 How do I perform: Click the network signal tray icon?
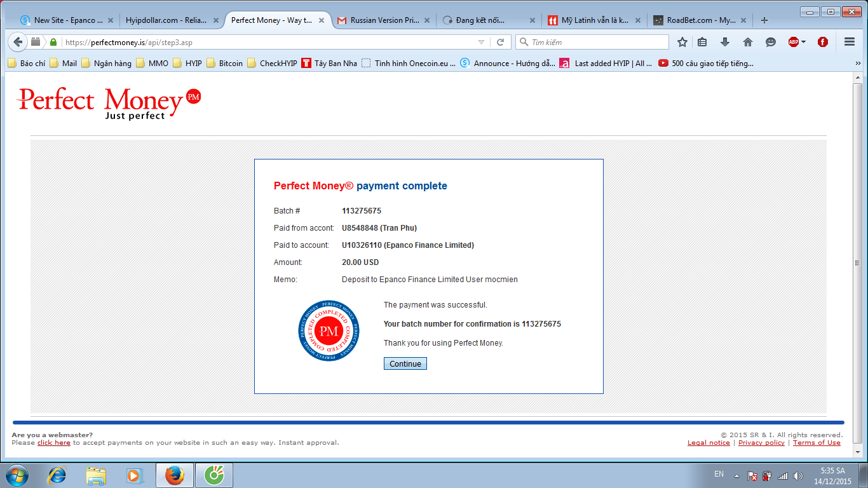pos(782,475)
